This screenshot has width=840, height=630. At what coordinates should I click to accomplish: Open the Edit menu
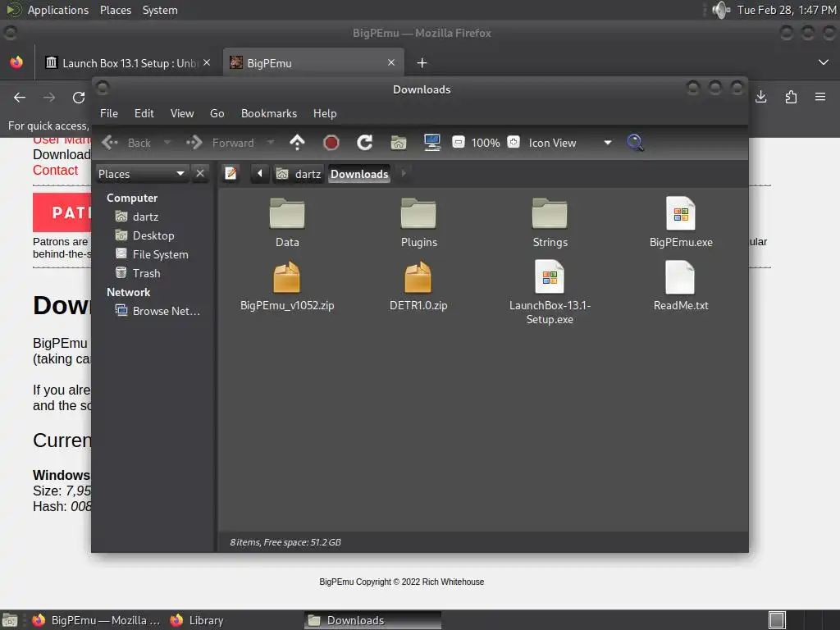click(144, 113)
